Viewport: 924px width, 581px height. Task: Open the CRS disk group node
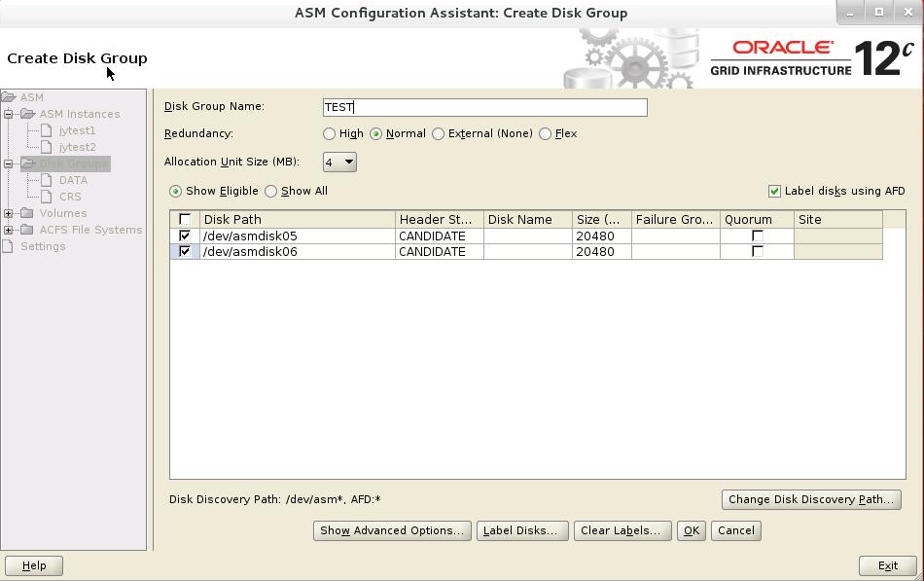pos(70,197)
